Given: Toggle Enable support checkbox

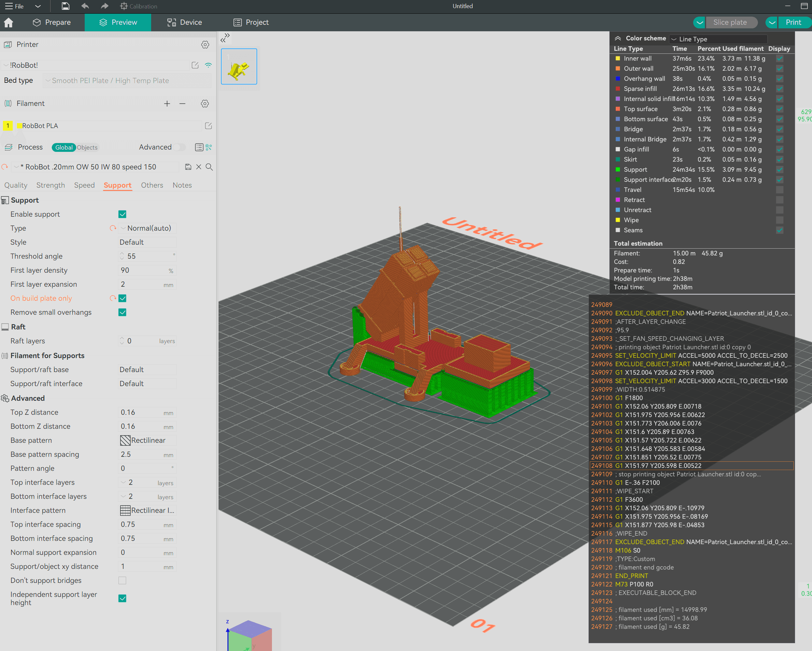Looking at the screenshot, I should coord(122,214).
